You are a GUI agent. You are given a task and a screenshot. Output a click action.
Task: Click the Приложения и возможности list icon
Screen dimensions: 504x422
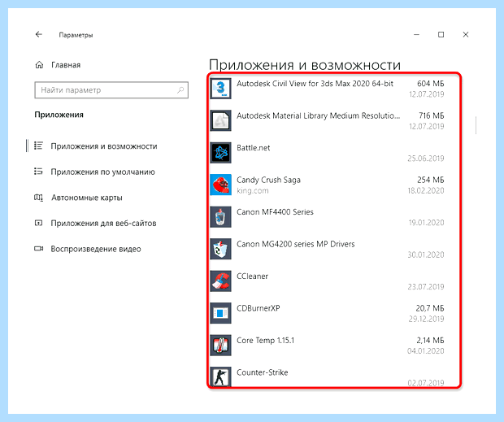point(38,146)
